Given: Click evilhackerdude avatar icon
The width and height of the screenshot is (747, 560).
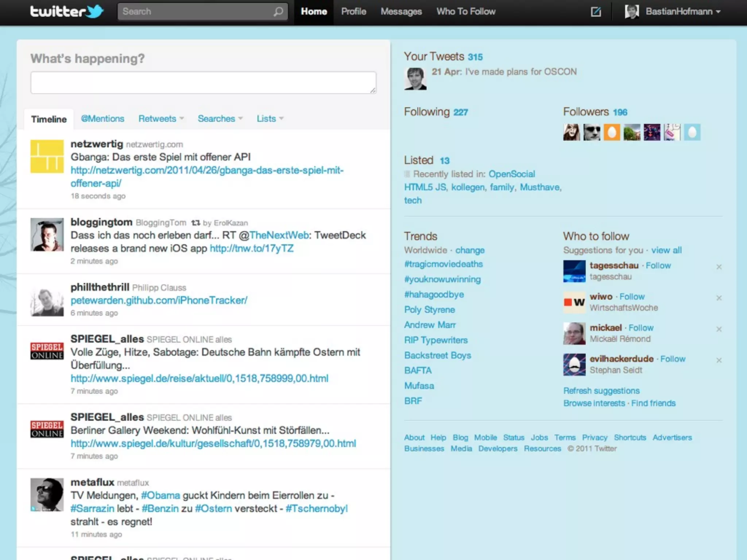Looking at the screenshot, I should (574, 364).
